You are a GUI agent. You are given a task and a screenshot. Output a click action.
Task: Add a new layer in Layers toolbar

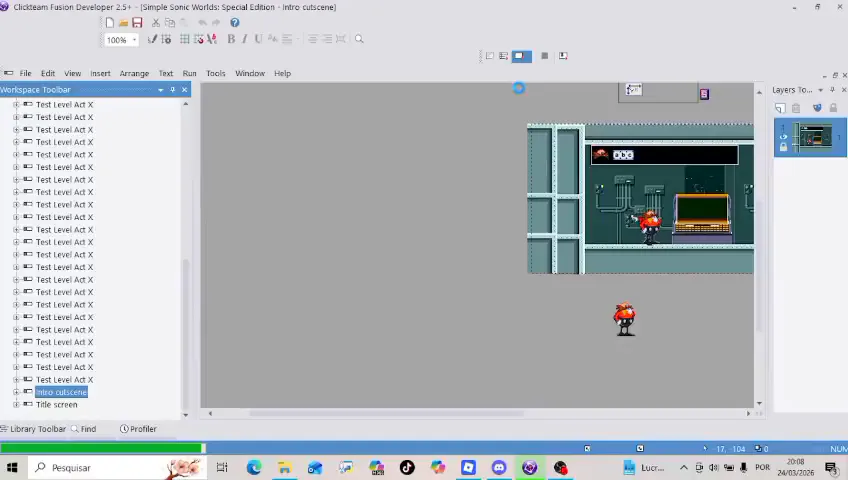click(x=780, y=108)
